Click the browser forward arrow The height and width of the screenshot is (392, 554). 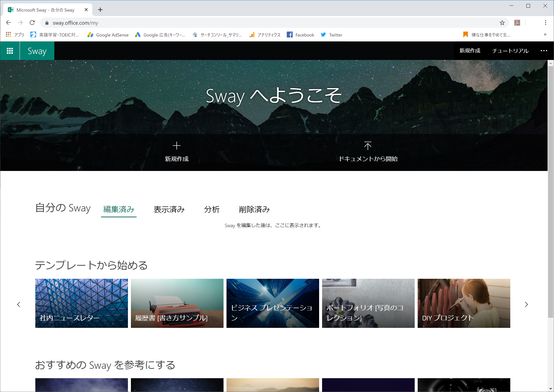[20, 23]
